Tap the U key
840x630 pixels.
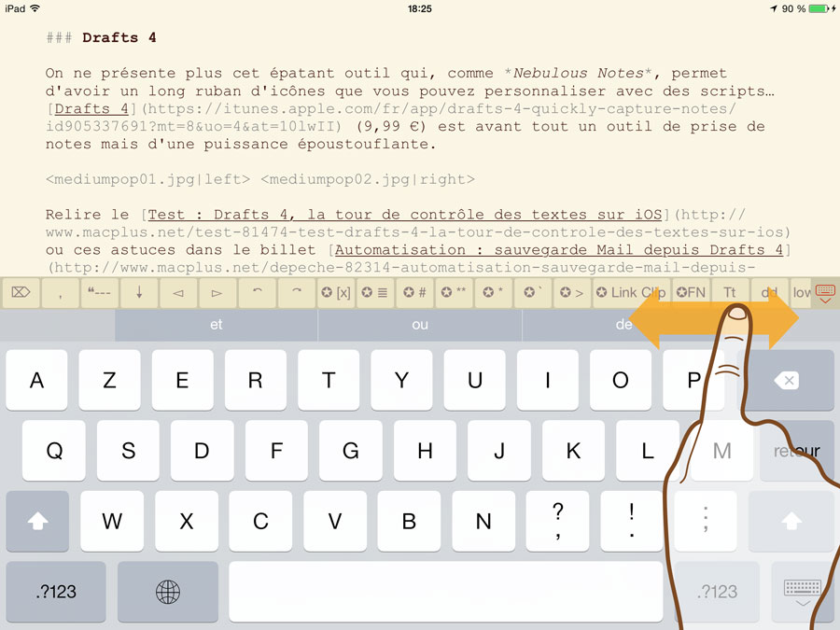pos(475,381)
